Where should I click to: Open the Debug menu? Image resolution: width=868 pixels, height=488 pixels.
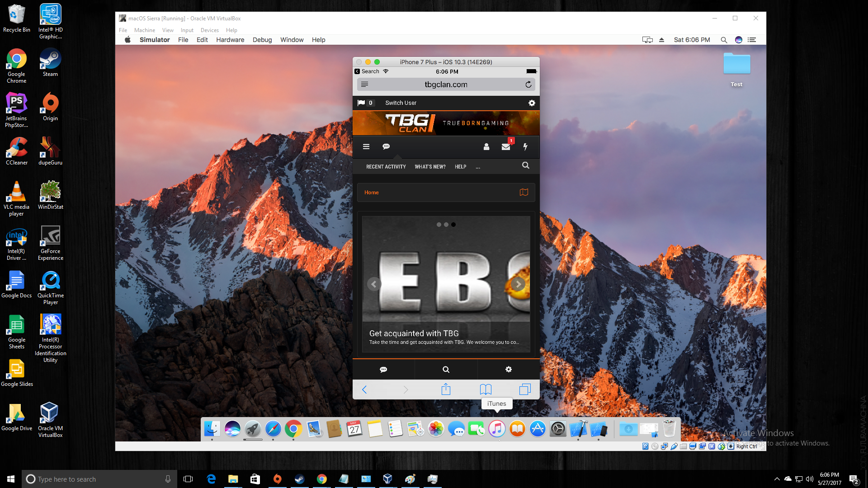pyautogui.click(x=262, y=40)
